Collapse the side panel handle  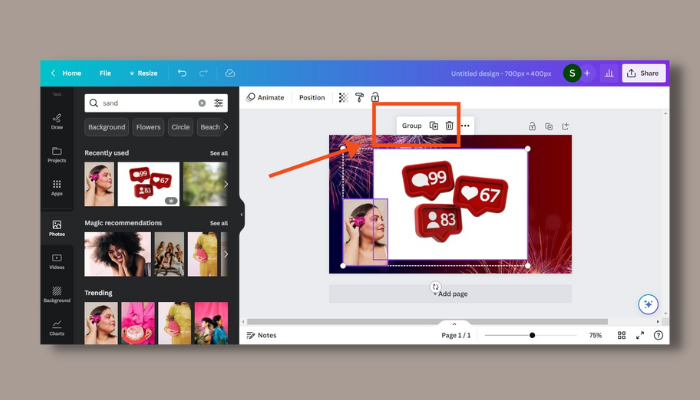point(242,215)
